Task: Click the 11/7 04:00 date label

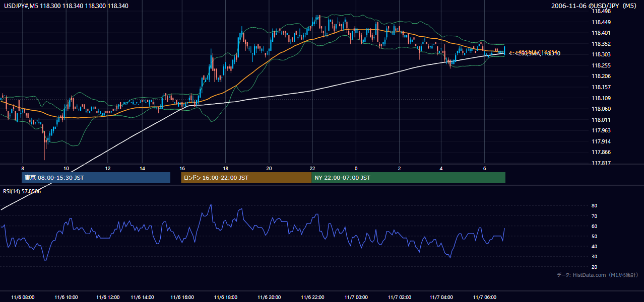Action: click(441, 297)
